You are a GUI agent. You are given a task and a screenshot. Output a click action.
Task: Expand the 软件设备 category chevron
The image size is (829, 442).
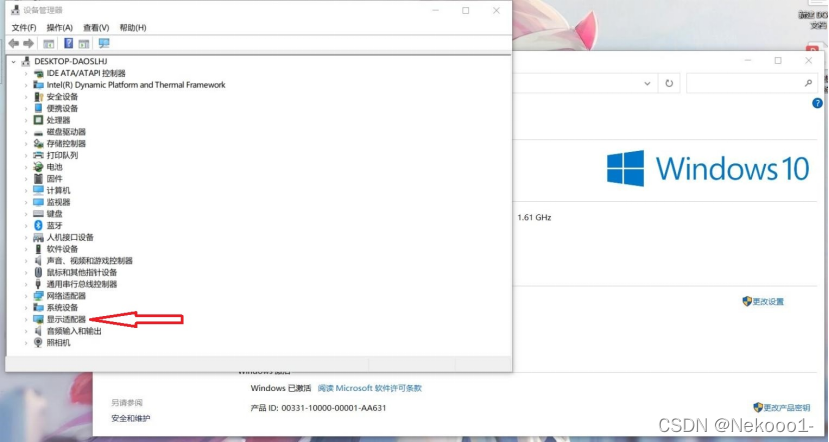26,249
